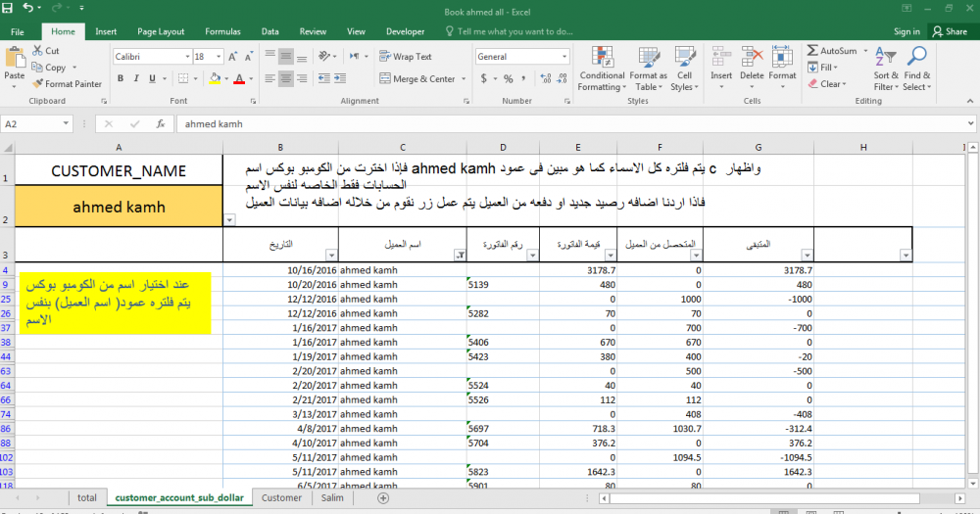Open Cell Styles gallery
The height and width of the screenshot is (514, 980).
(x=684, y=69)
